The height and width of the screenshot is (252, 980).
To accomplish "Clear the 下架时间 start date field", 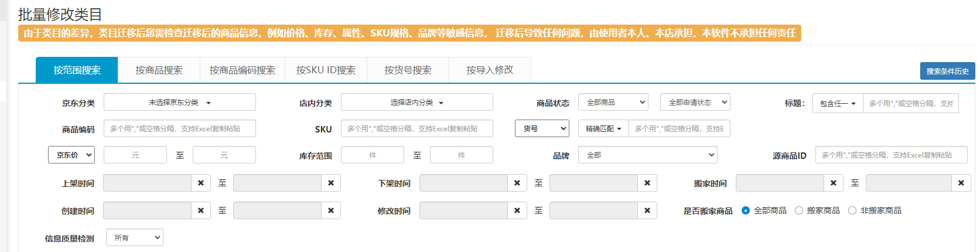I will (517, 183).
